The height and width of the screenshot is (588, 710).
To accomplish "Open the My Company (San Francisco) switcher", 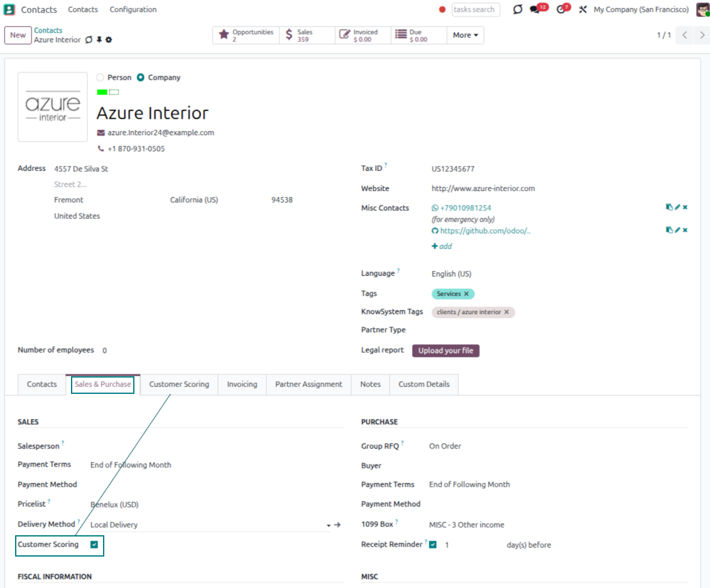I will [641, 9].
